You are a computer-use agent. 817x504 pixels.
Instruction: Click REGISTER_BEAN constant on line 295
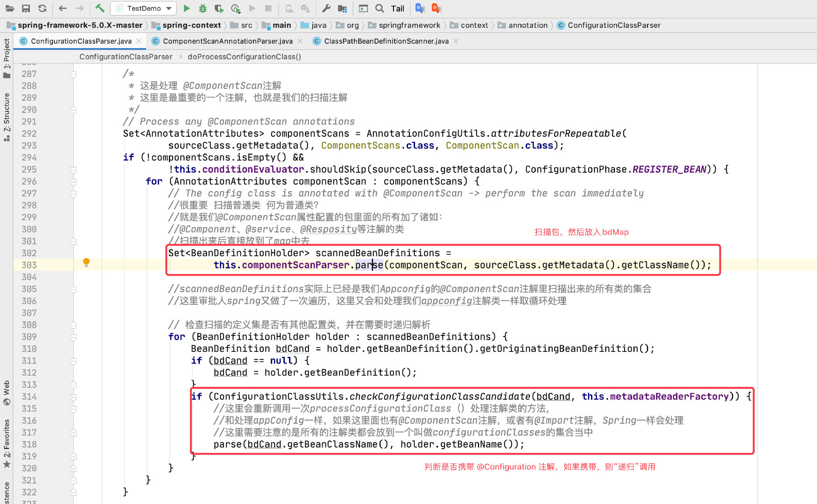pyautogui.click(x=669, y=169)
